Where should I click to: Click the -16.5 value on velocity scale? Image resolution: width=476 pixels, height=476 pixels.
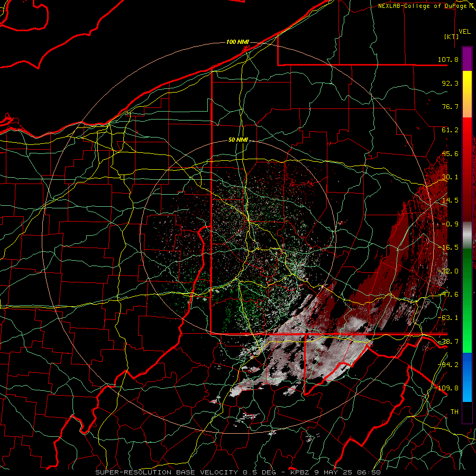point(448,248)
